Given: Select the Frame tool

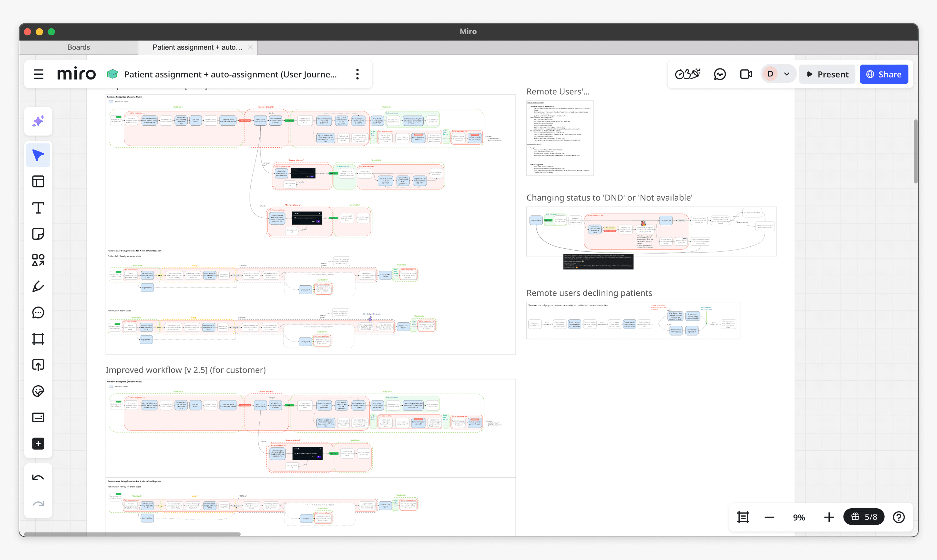Looking at the screenshot, I should tap(38, 339).
